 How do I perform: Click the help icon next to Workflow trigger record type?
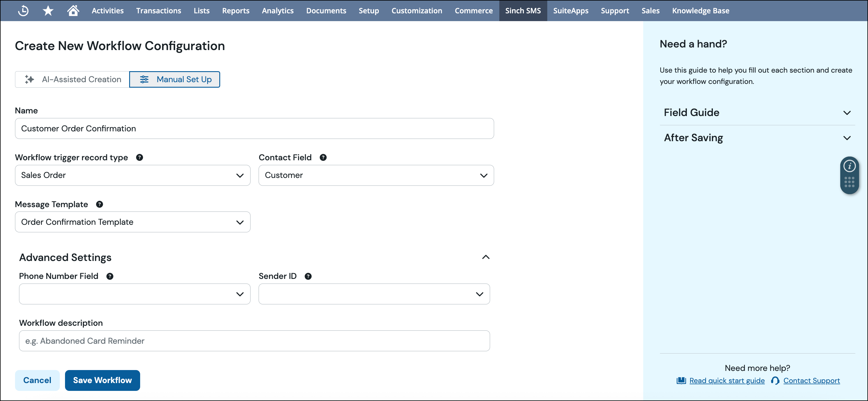(x=140, y=157)
